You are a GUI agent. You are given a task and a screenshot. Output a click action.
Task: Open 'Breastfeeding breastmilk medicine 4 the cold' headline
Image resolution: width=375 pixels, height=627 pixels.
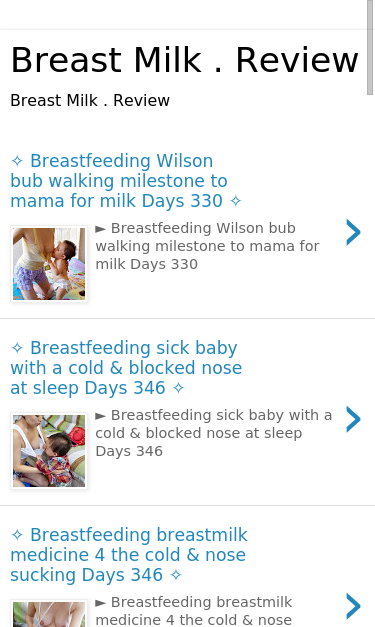pos(129,555)
